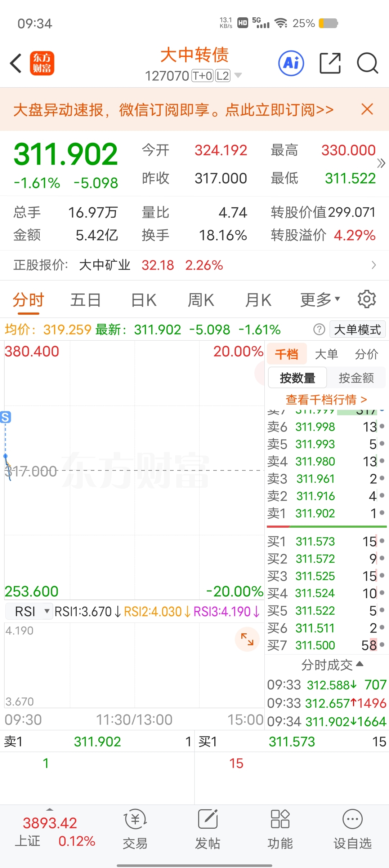This screenshot has height=868, width=389.
Task: Open 查看千档行情 link
Action: 326,399
